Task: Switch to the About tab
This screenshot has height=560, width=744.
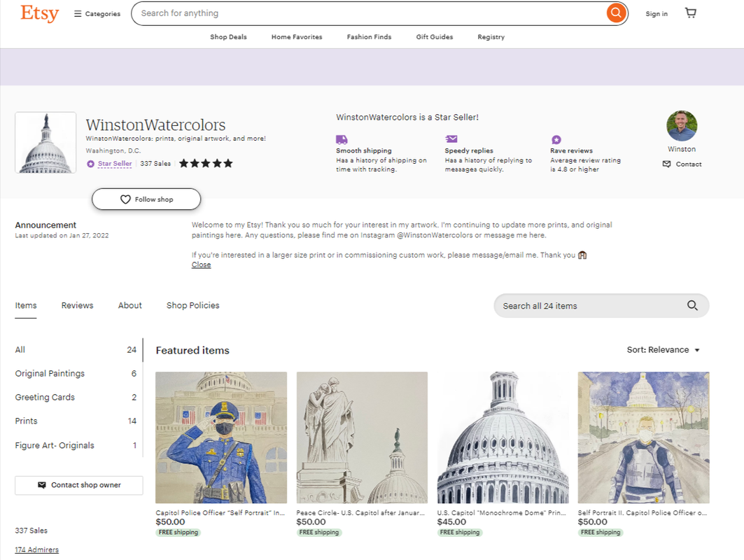Action: pos(130,305)
